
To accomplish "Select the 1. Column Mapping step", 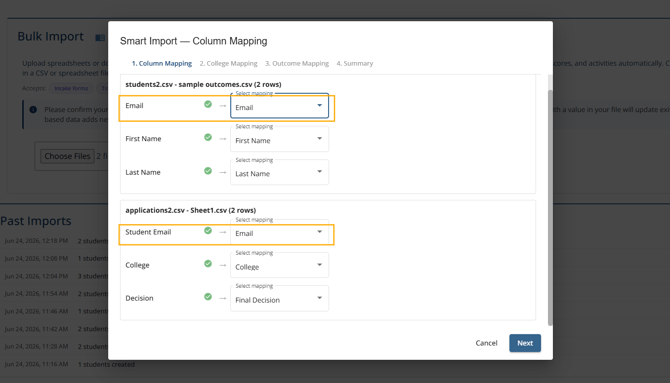I will [x=162, y=63].
